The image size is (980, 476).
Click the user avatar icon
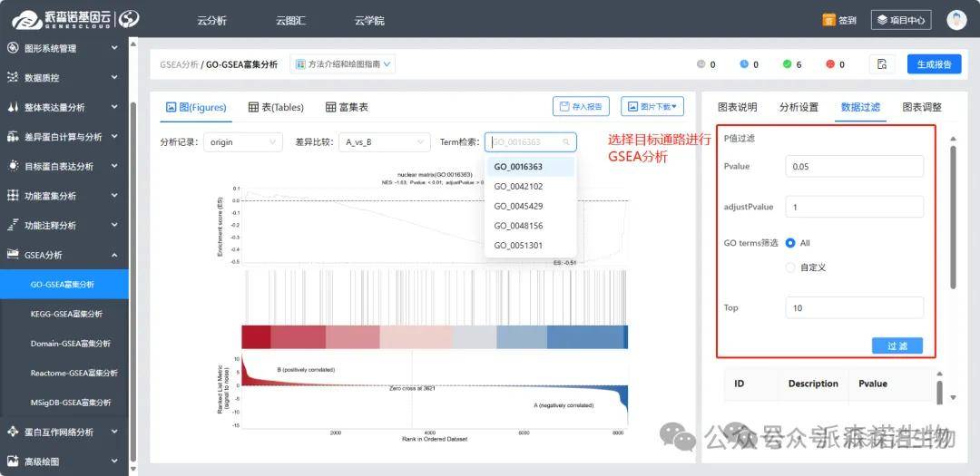[956, 19]
